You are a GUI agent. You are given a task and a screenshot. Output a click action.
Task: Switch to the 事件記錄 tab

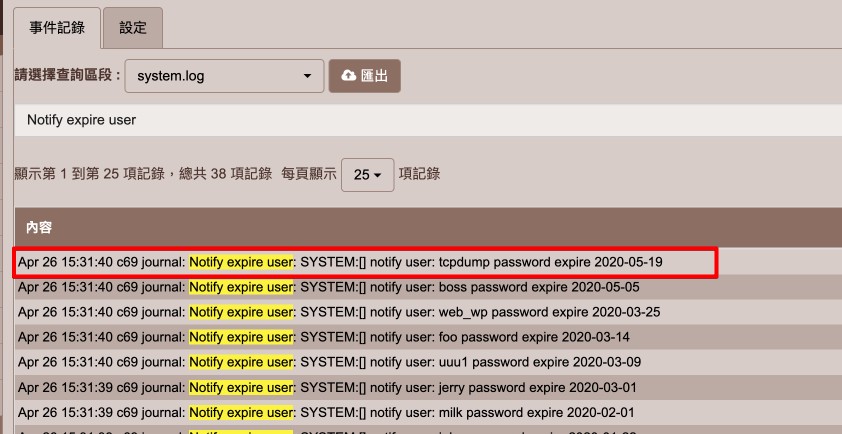(57, 27)
